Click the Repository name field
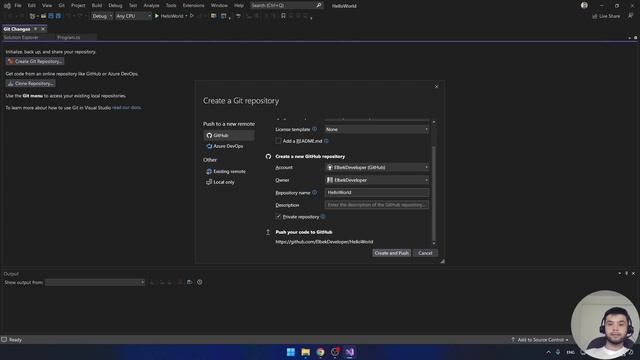The height and width of the screenshot is (360, 640). click(x=377, y=192)
